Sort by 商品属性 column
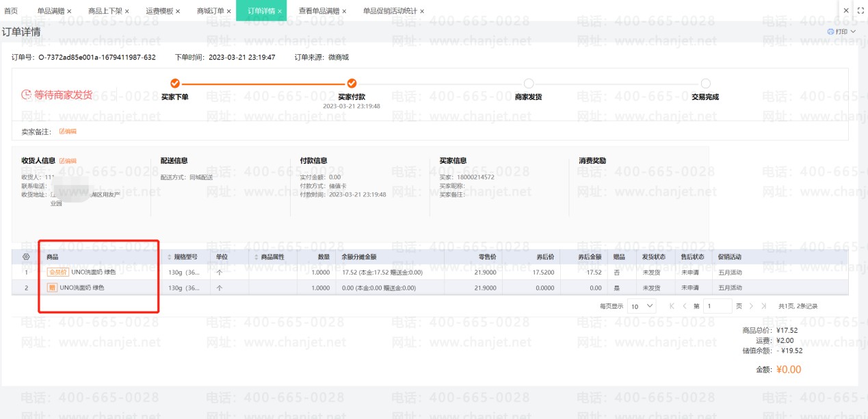 [x=257, y=257]
